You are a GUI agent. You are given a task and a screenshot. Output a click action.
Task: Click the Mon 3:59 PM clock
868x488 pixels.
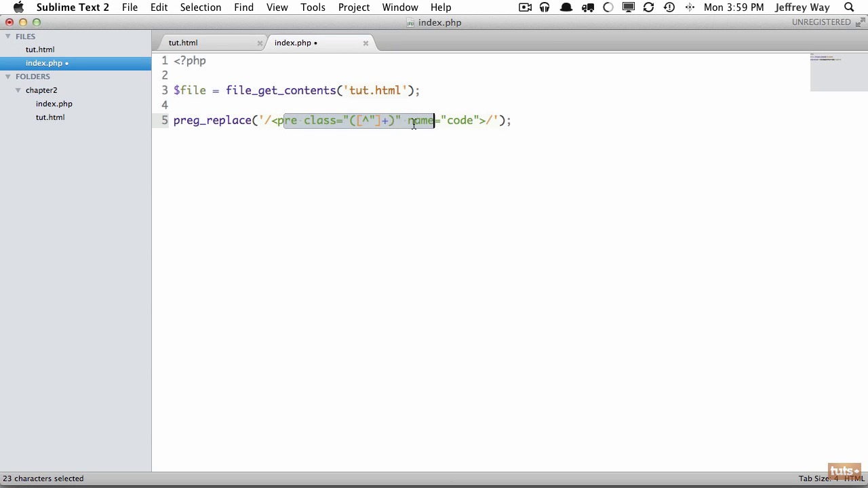[x=734, y=7]
